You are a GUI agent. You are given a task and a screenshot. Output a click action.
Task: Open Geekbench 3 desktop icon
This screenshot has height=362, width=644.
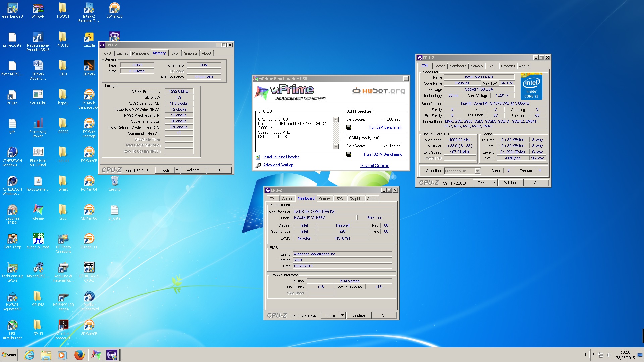[x=12, y=10]
